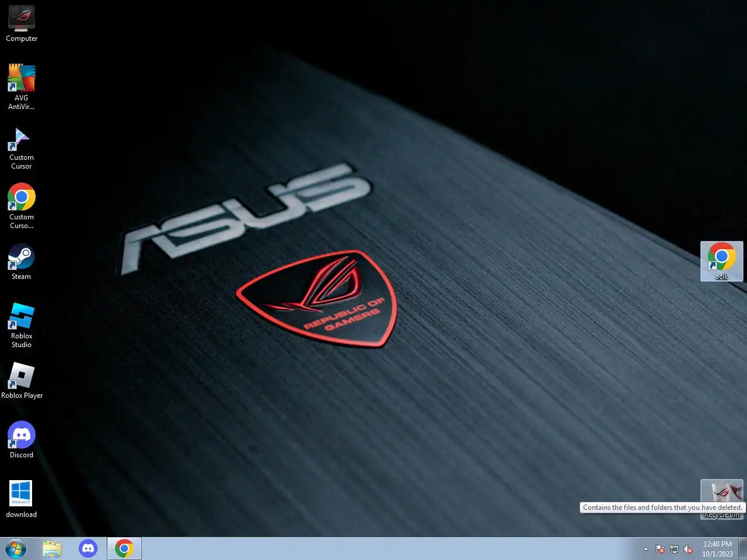
Task: Select the Chrome shortcut labeled aclk
Action: click(722, 261)
